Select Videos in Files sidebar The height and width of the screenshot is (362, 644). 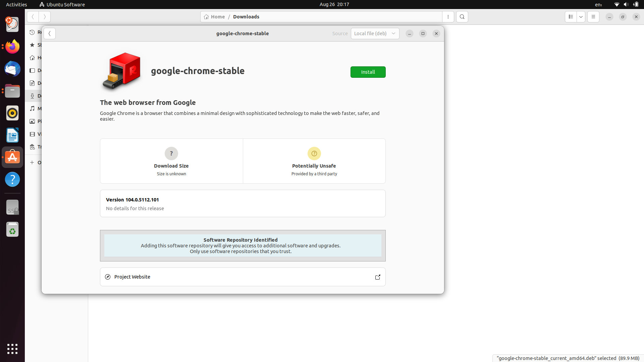tap(34, 134)
